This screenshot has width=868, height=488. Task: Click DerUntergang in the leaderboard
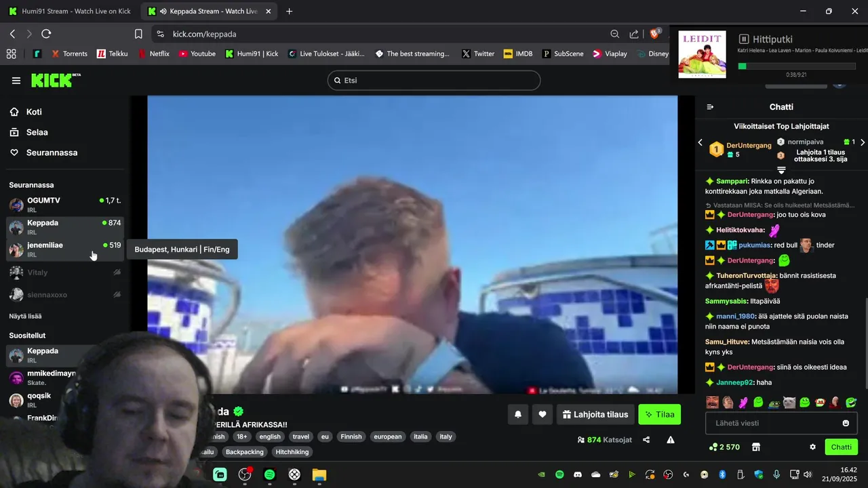[749, 145]
